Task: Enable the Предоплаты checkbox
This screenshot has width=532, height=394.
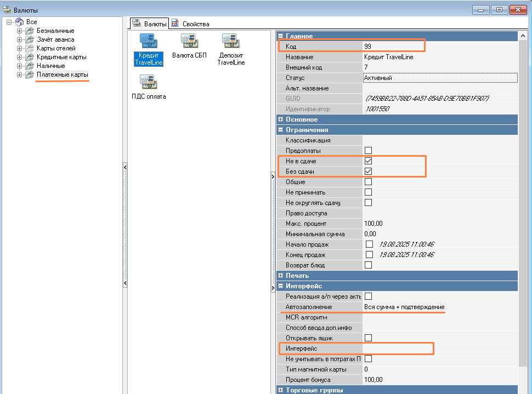Action: [x=369, y=151]
